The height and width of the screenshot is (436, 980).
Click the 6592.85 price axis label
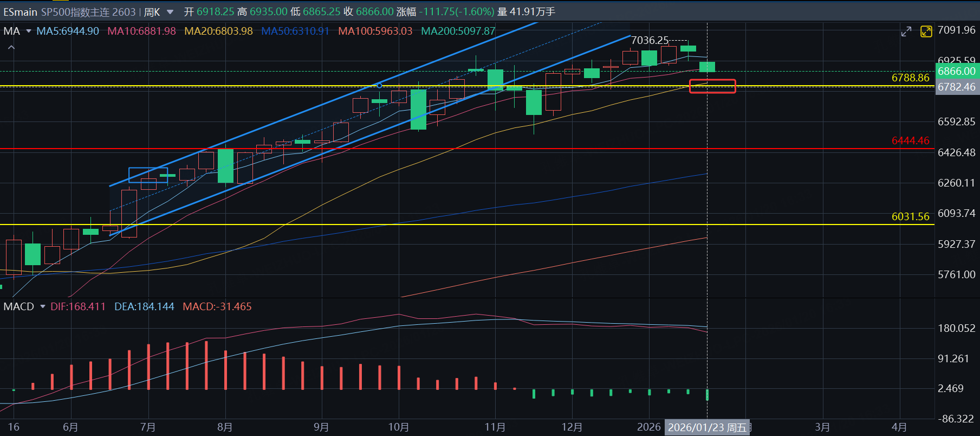(957, 121)
